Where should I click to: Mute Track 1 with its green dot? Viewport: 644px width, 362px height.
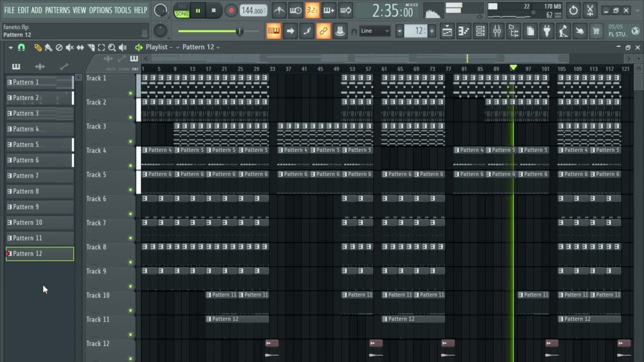click(131, 94)
